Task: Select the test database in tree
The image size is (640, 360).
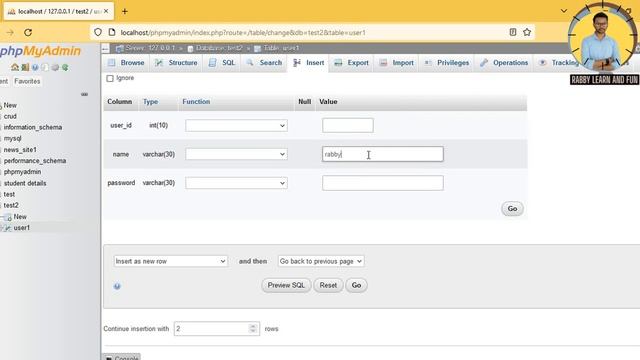Action: pyautogui.click(x=9, y=194)
